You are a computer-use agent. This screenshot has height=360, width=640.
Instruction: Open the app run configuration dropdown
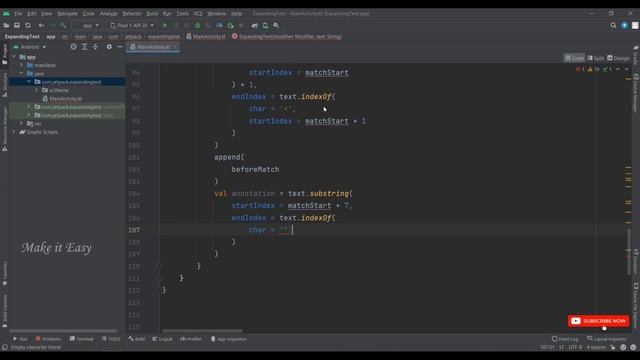[x=87, y=25]
